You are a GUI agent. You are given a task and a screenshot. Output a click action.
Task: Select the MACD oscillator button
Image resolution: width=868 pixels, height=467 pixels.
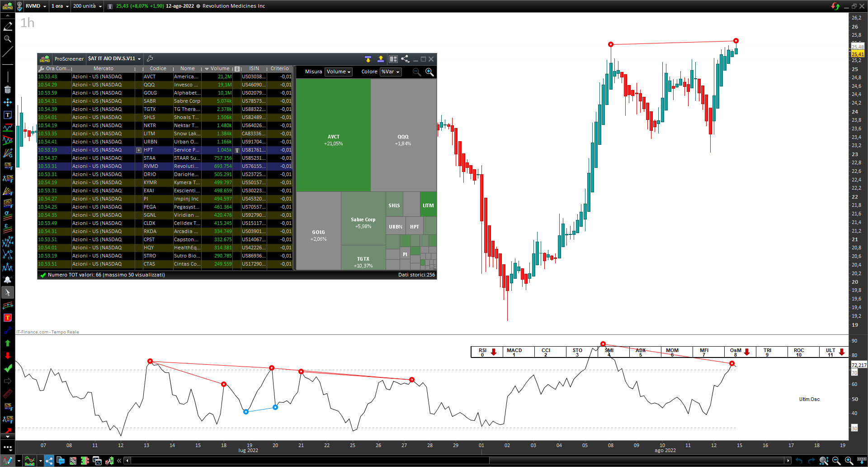tap(519, 352)
